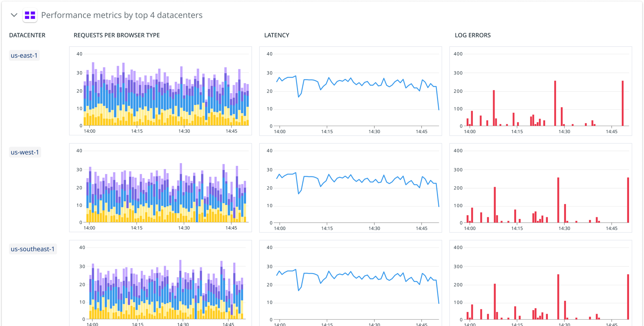Viewport: 644px width, 326px height.
Task: Click the us-west-1 datacenter tag
Action: click(25, 152)
